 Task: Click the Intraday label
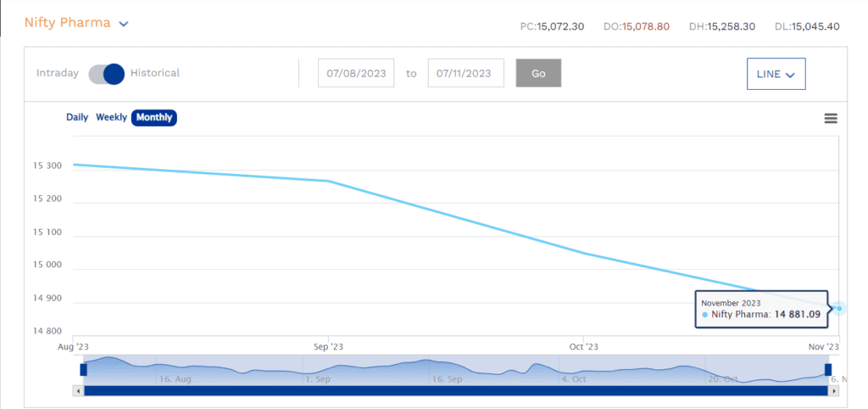point(58,73)
